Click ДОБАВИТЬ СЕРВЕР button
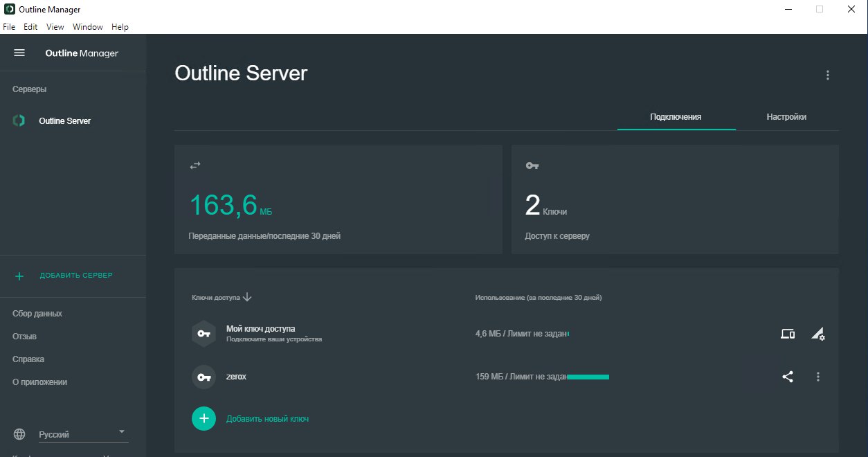 point(75,276)
